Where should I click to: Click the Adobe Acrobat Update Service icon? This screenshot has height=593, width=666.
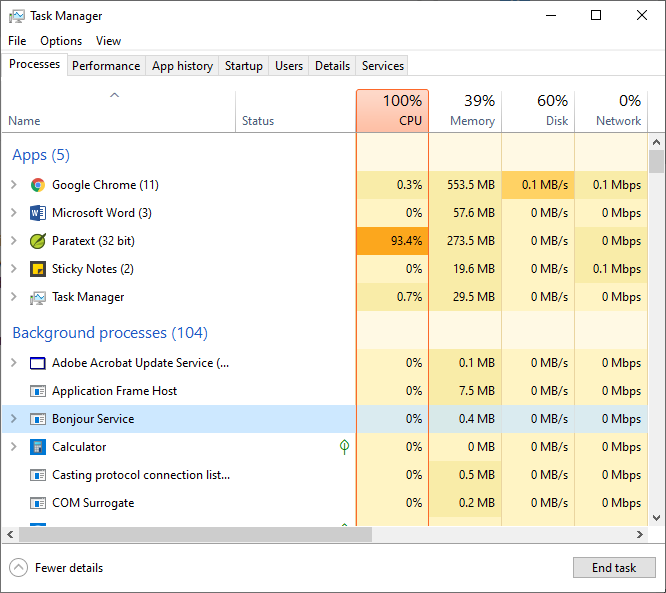pos(38,363)
